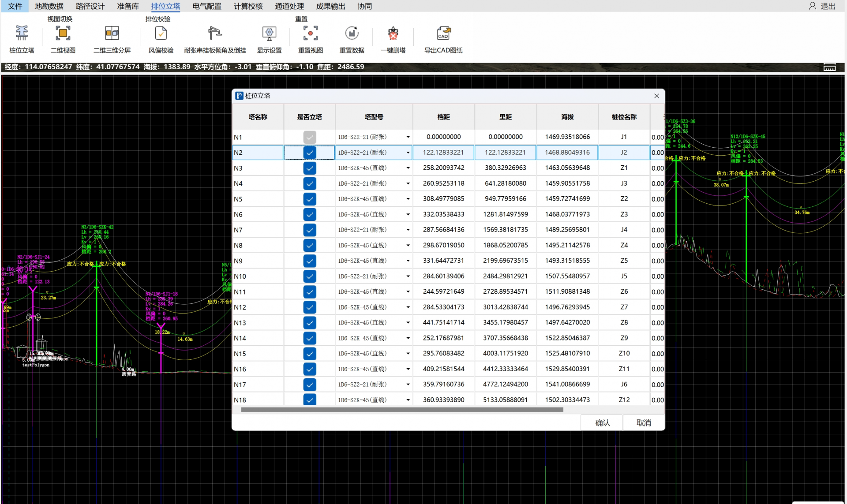Open the 塔型号 dropdown for N4
The image size is (847, 504).
pyautogui.click(x=408, y=183)
